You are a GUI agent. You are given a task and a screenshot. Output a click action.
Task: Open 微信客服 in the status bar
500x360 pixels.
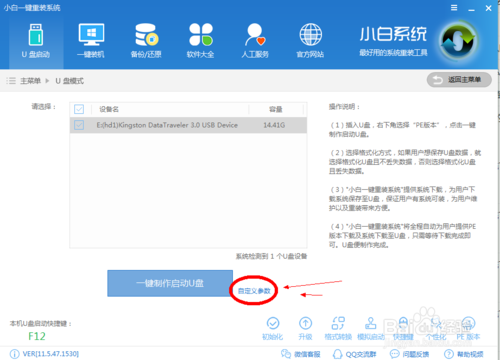tap(300, 354)
